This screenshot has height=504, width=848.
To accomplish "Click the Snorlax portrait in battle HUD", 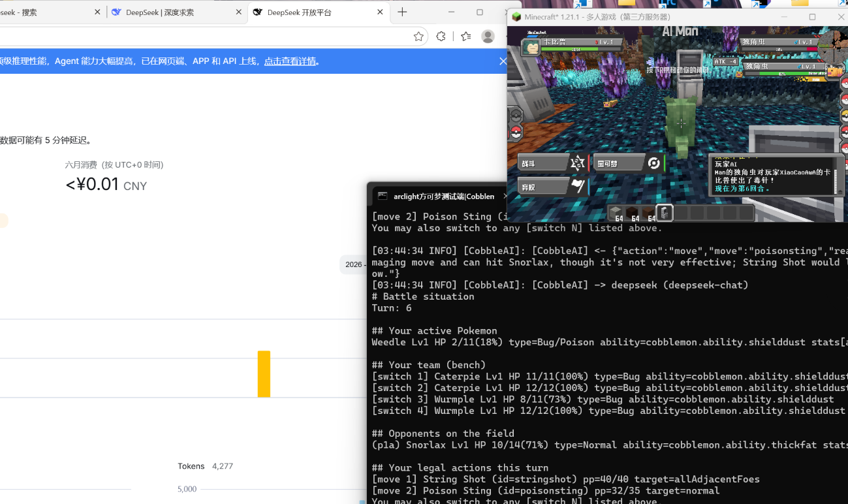I will 531,47.
